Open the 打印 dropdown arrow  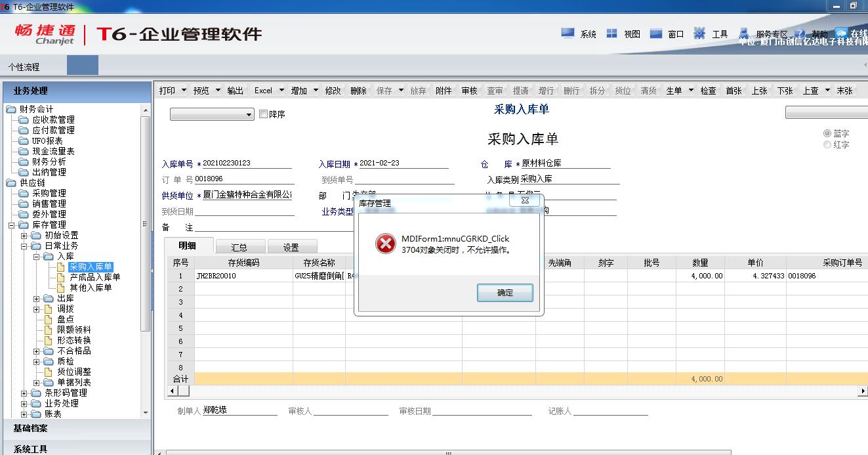[x=184, y=91]
